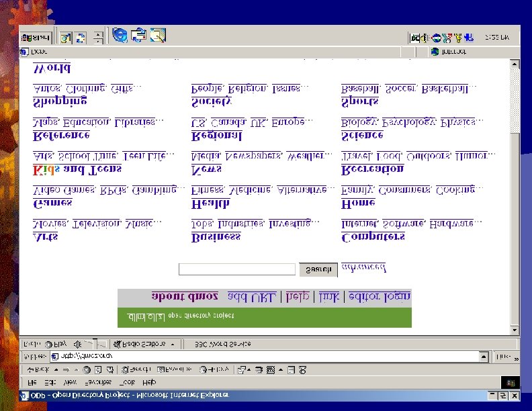Click the system tray clock

497,38
